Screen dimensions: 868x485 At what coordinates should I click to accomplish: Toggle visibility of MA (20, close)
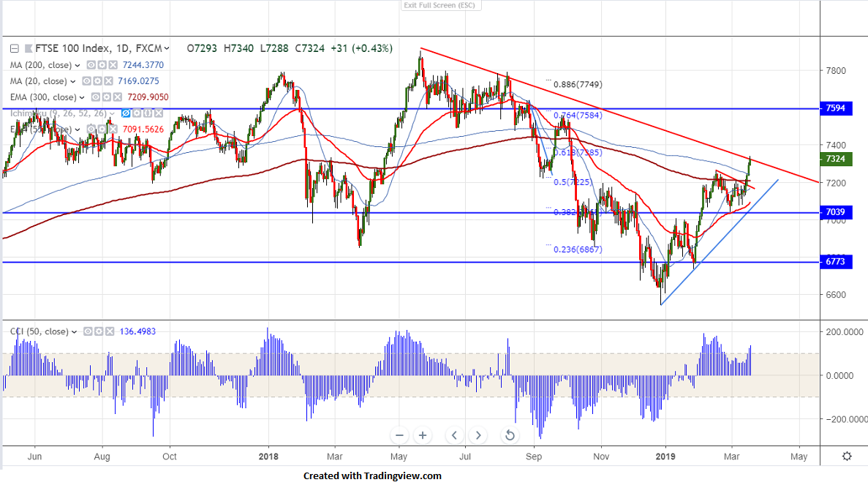(86, 80)
